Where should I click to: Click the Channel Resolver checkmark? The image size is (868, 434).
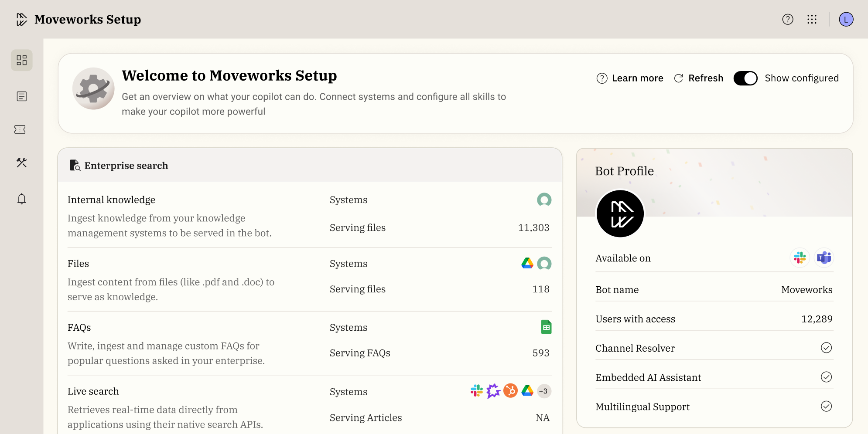[826, 348]
